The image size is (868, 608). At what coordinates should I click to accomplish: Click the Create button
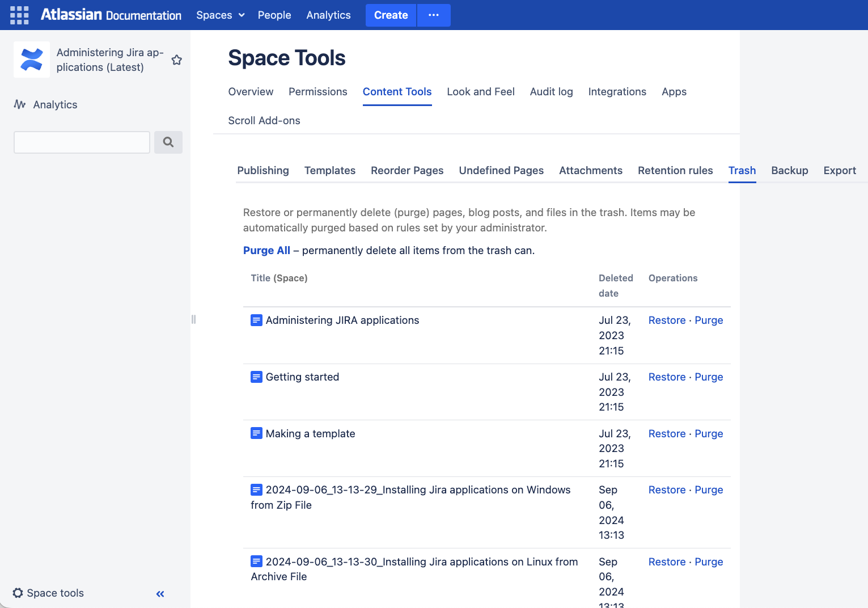pos(391,15)
